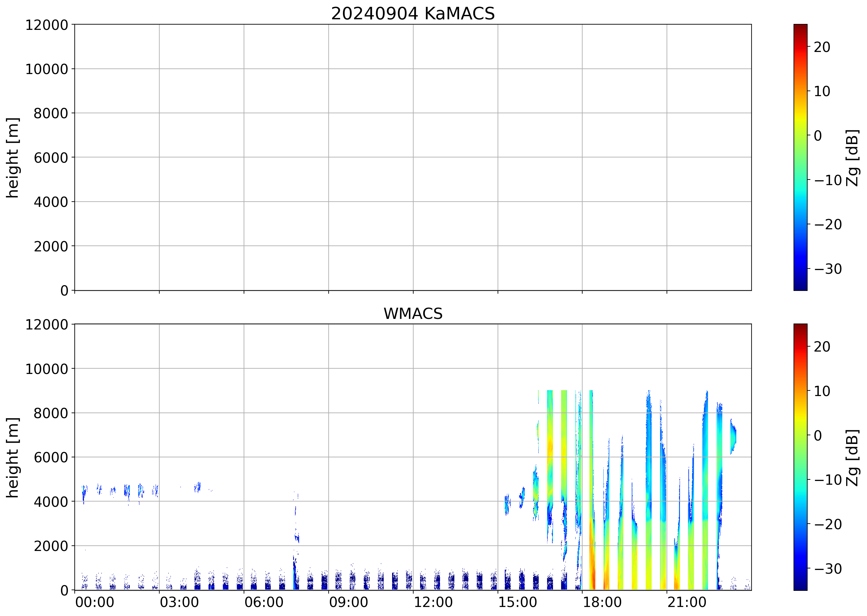867x616 pixels.
Task: Click the 21:00 time tick label
Action: coord(687,602)
